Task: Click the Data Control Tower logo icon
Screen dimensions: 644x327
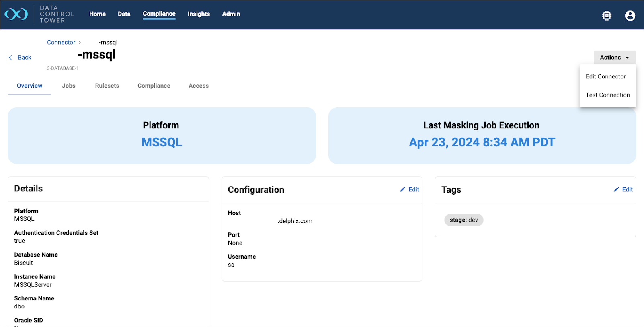Action: click(16, 14)
